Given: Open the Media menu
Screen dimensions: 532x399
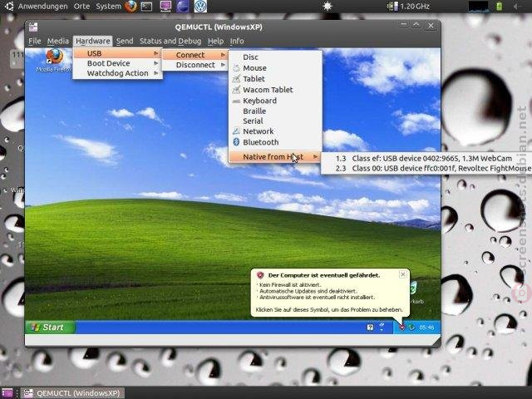Looking at the screenshot, I should [x=58, y=41].
